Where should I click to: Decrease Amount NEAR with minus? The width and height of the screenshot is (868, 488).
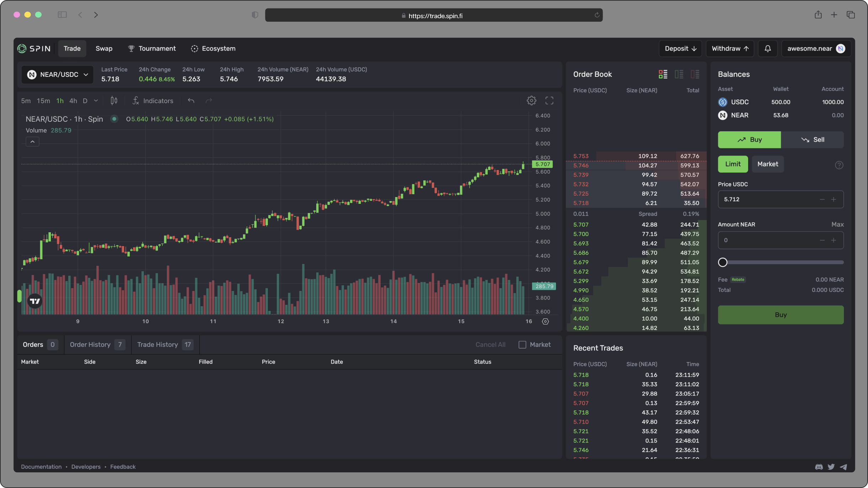822,240
